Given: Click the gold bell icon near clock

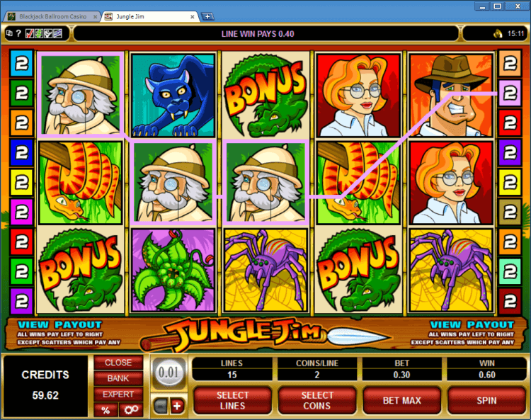Looking at the screenshot, I should coord(498,33).
